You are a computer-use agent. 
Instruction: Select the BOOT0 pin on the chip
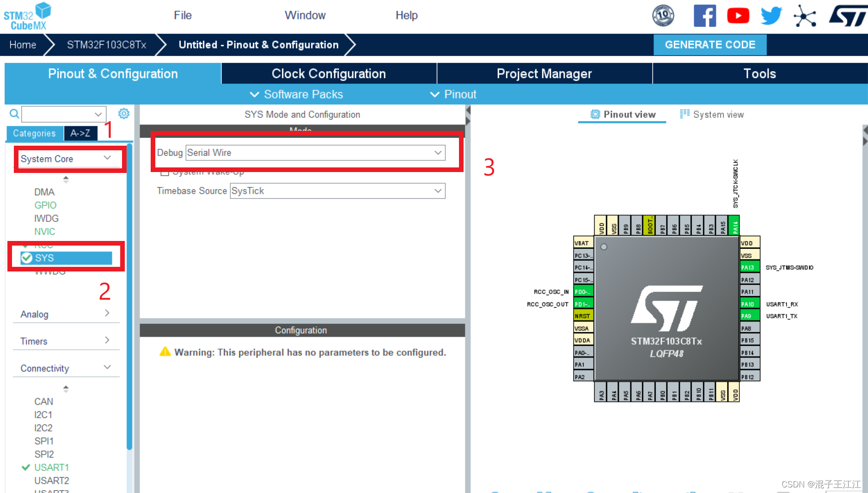[649, 225]
